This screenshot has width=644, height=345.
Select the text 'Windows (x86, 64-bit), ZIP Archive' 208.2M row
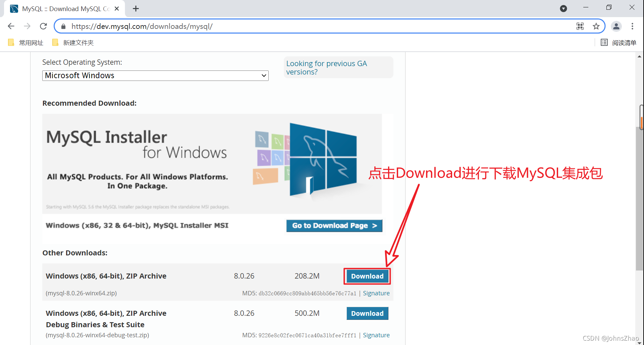click(106, 276)
